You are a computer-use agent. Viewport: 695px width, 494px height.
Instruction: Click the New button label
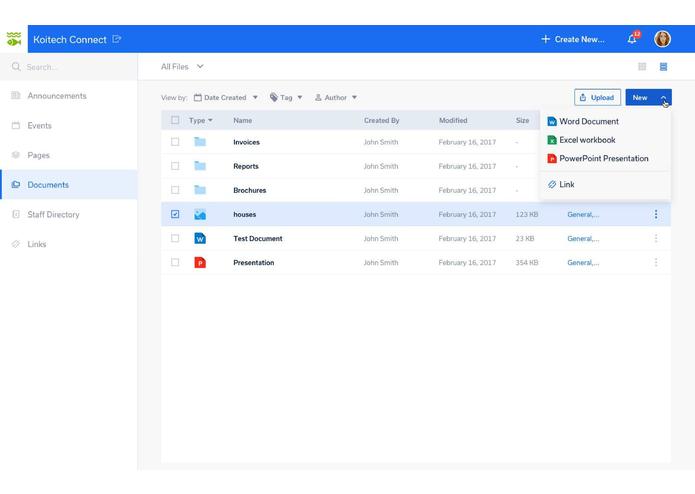point(640,97)
